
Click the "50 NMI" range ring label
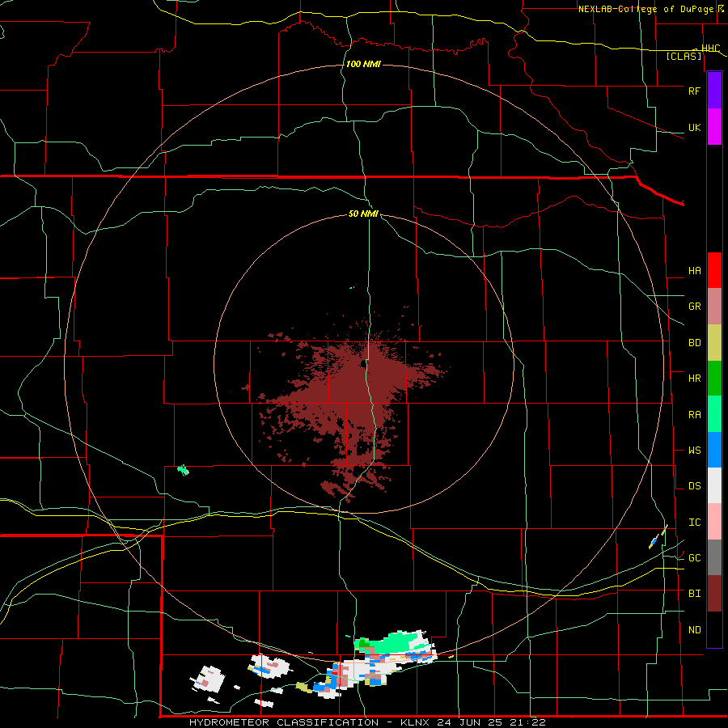363,214
